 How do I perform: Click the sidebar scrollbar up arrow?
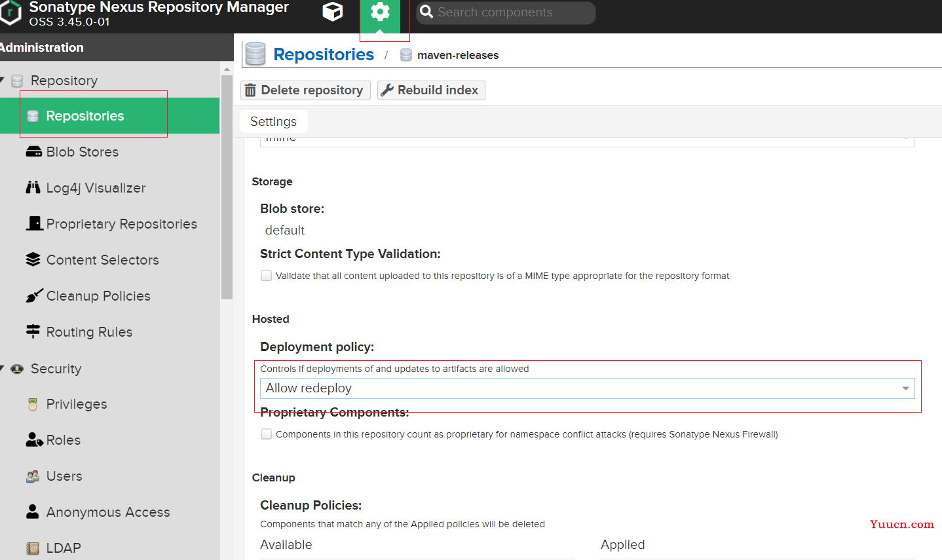[227, 69]
